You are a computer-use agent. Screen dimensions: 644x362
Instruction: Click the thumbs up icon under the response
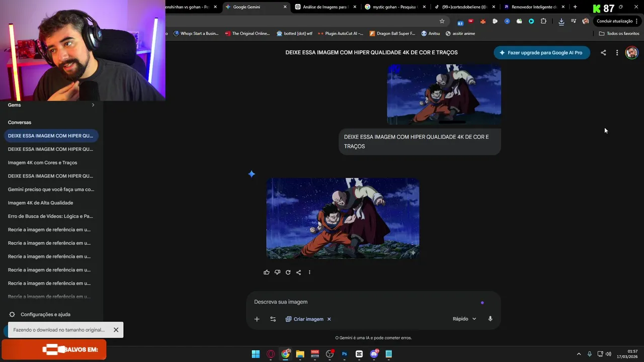(267, 272)
